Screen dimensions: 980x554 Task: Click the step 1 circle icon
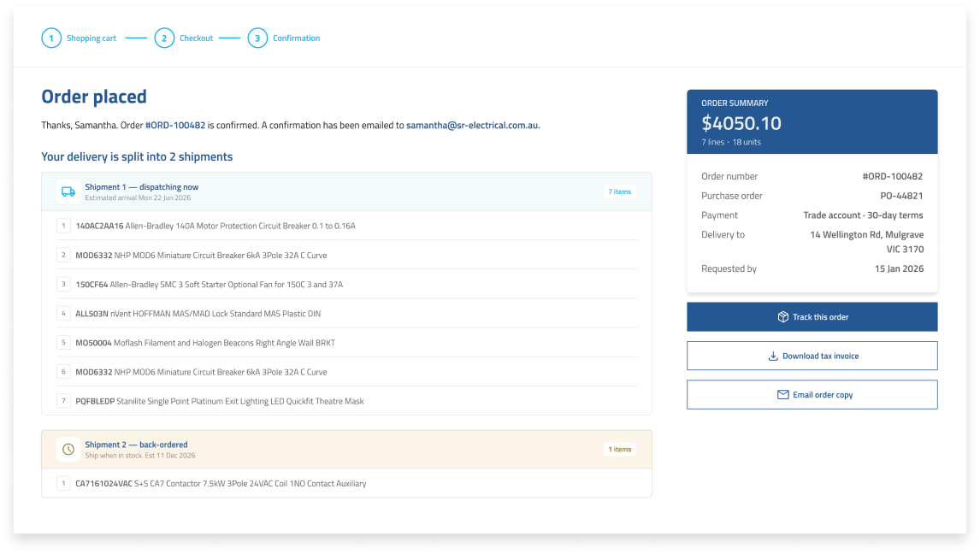51,38
